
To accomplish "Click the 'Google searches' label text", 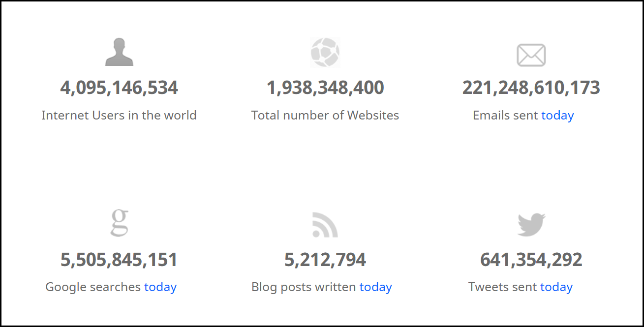I will [93, 287].
